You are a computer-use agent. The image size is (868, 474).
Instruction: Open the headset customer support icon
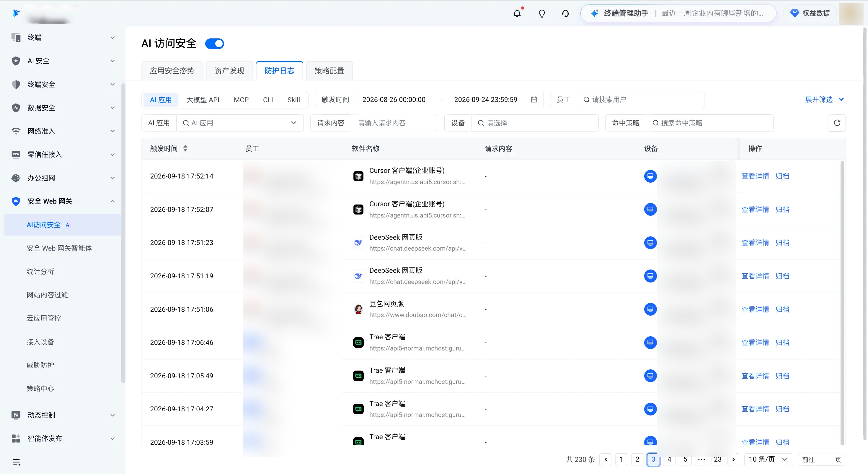(565, 14)
